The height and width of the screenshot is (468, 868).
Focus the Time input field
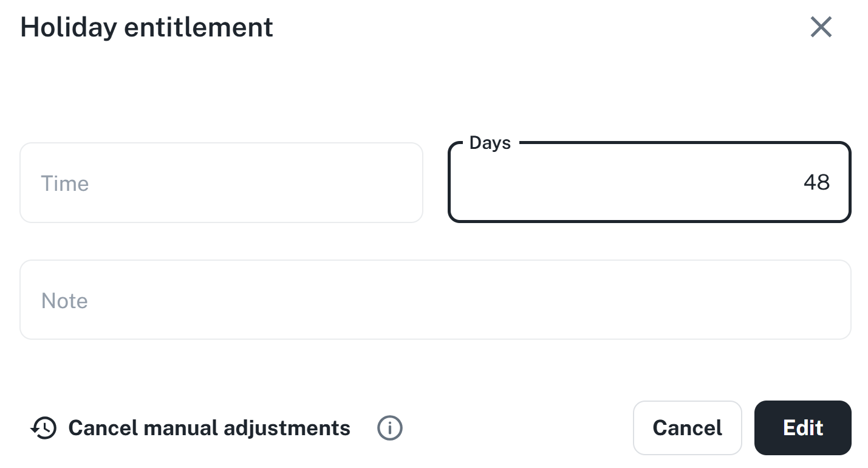(x=221, y=183)
